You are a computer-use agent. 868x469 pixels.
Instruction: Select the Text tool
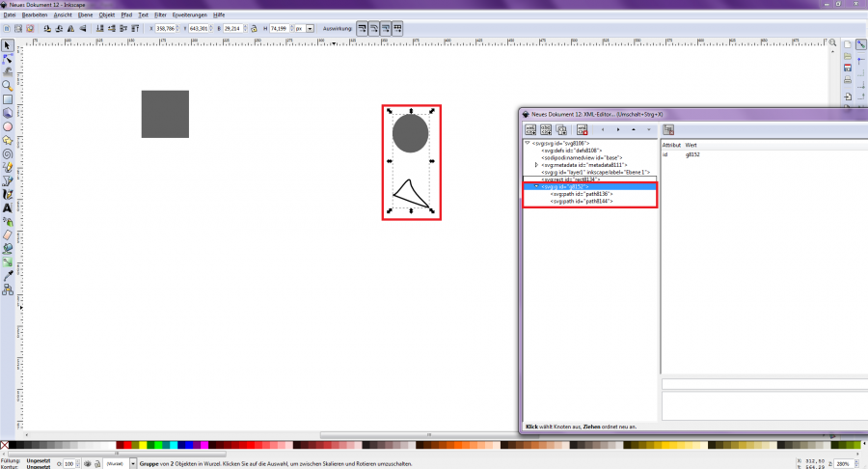[x=8, y=207]
